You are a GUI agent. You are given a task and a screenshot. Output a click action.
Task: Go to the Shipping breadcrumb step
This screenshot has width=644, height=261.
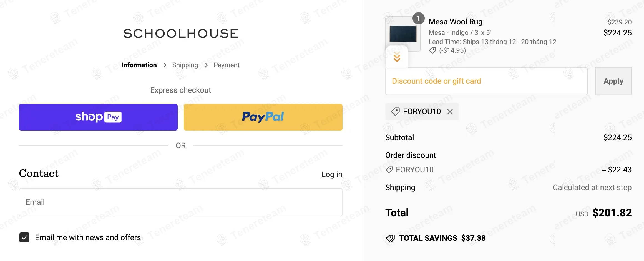[x=185, y=65]
